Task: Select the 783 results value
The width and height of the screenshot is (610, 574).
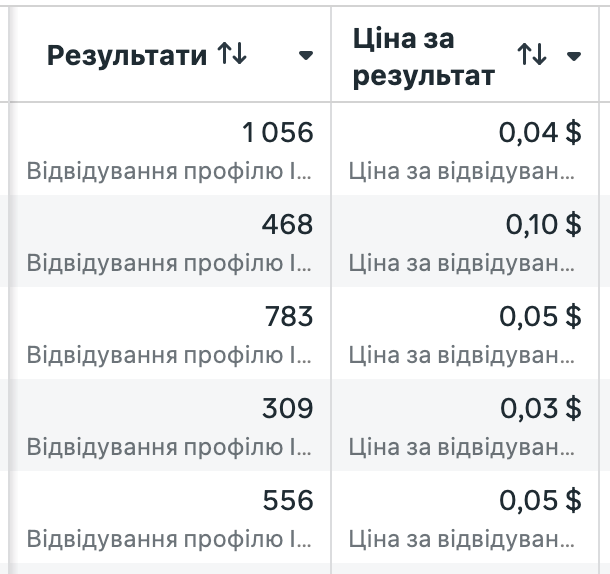Action: [288, 316]
